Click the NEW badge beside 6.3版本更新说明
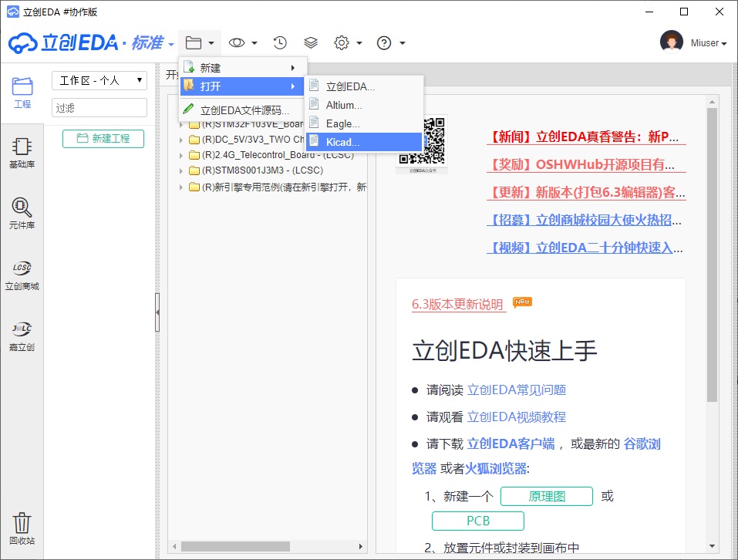 coord(522,302)
